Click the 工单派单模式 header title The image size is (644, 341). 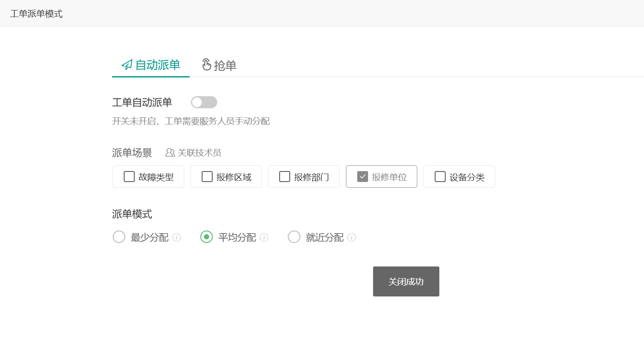(x=36, y=14)
